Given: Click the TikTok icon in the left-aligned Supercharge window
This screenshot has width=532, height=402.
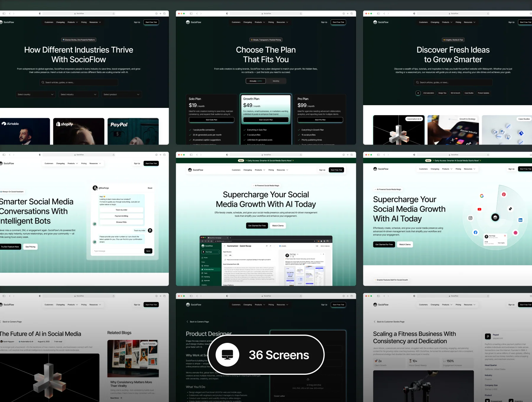Looking at the screenshot, I should 510,209.
